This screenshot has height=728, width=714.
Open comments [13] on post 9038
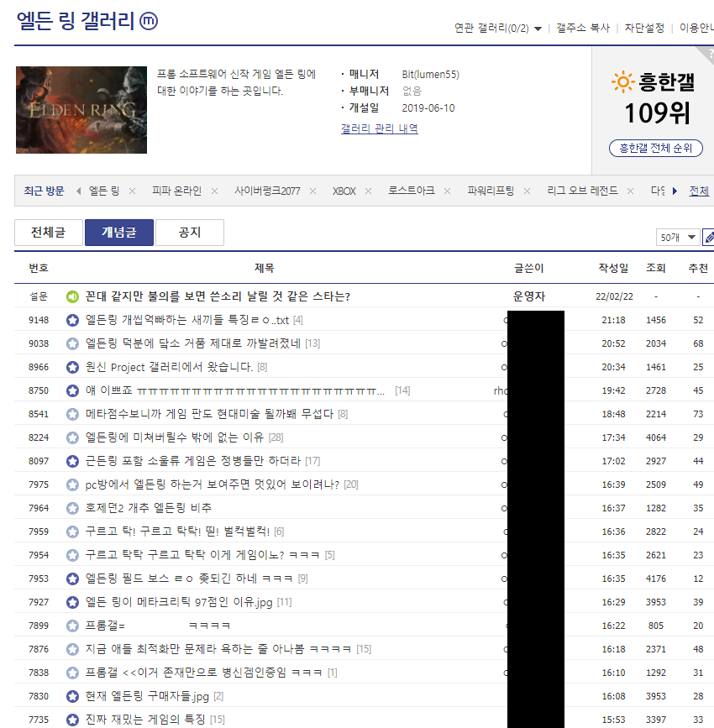pyautogui.click(x=312, y=343)
